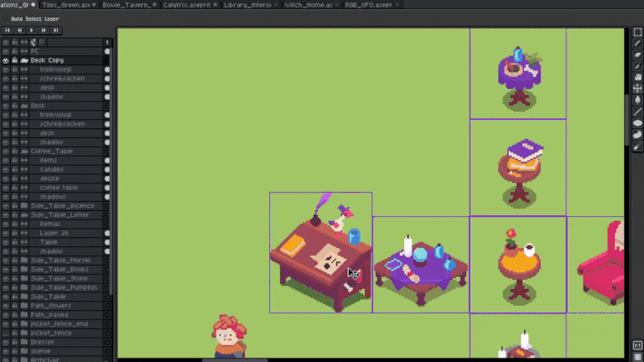Toggle lock on the PC layer

[x=15, y=51]
